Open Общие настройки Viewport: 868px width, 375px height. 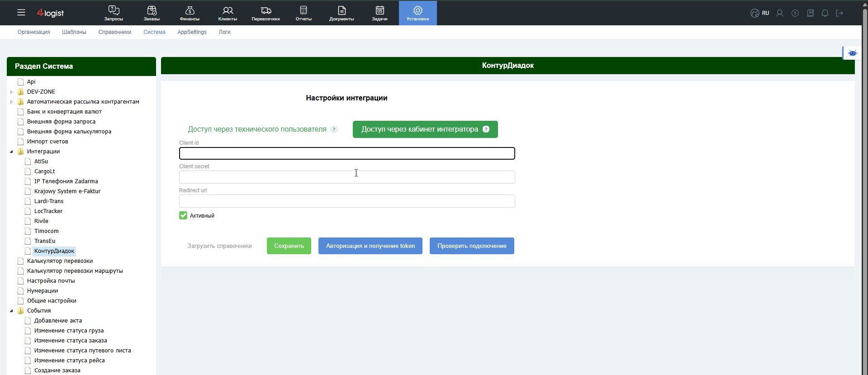pos(52,301)
